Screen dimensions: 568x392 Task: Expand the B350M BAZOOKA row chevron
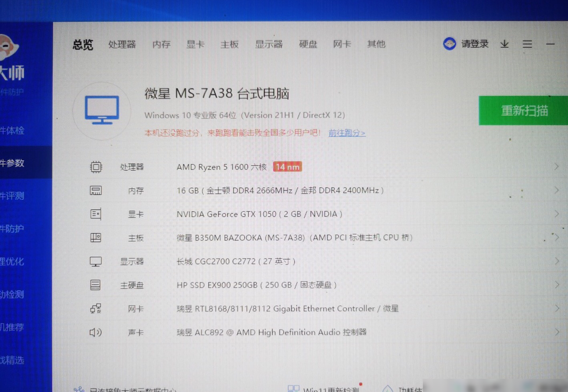click(557, 237)
